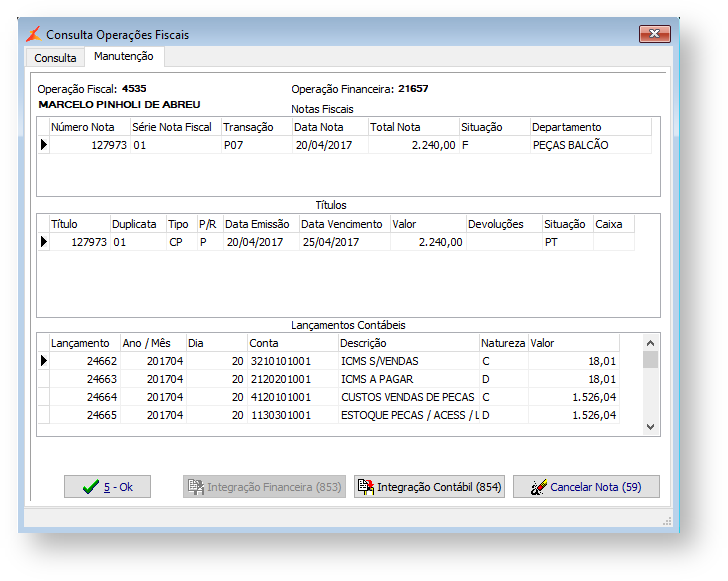The height and width of the screenshot is (581, 728).
Task: Select row arrow marker in Notas Fiscais grid
Action: pyautogui.click(x=43, y=145)
